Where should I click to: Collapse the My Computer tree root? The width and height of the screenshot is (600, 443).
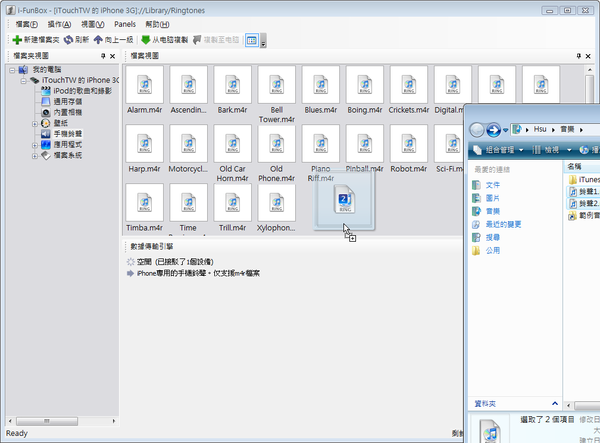point(12,70)
